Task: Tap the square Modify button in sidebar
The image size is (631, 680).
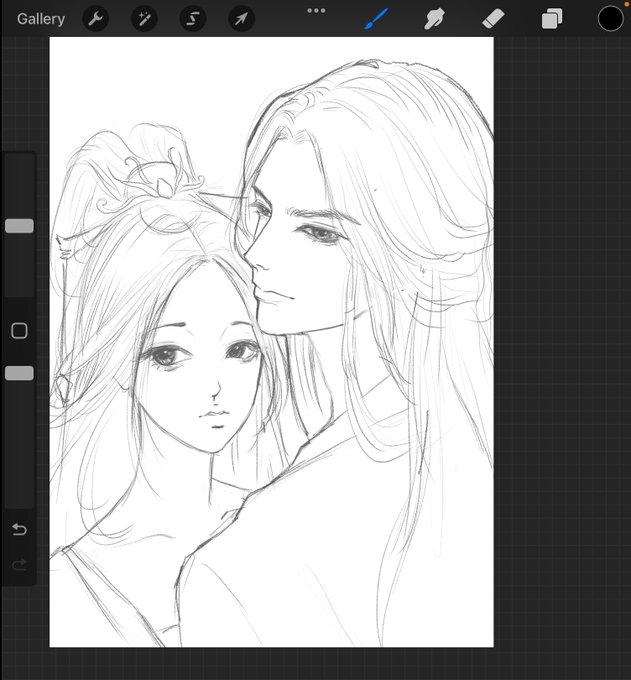Action: tap(19, 331)
